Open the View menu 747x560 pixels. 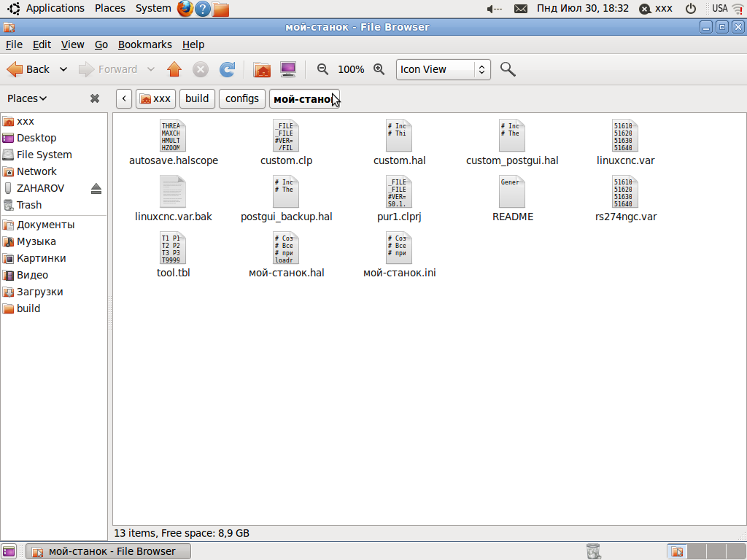72,44
